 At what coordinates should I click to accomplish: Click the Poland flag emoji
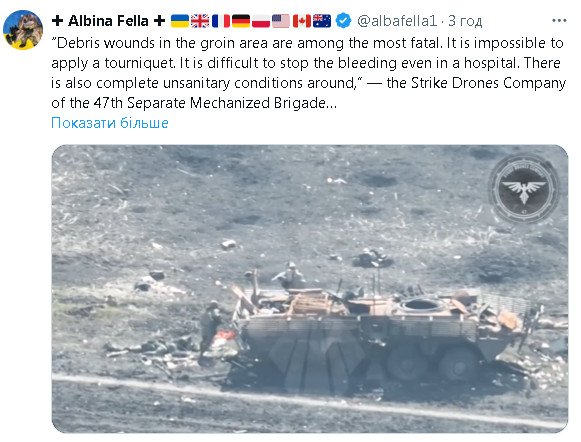(261, 21)
